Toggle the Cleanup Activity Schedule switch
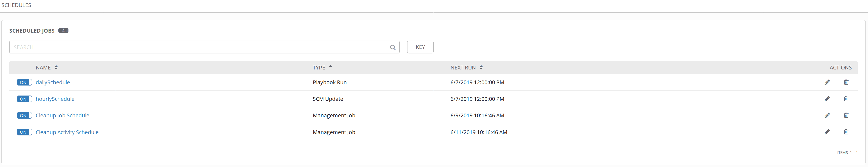 coord(24,132)
